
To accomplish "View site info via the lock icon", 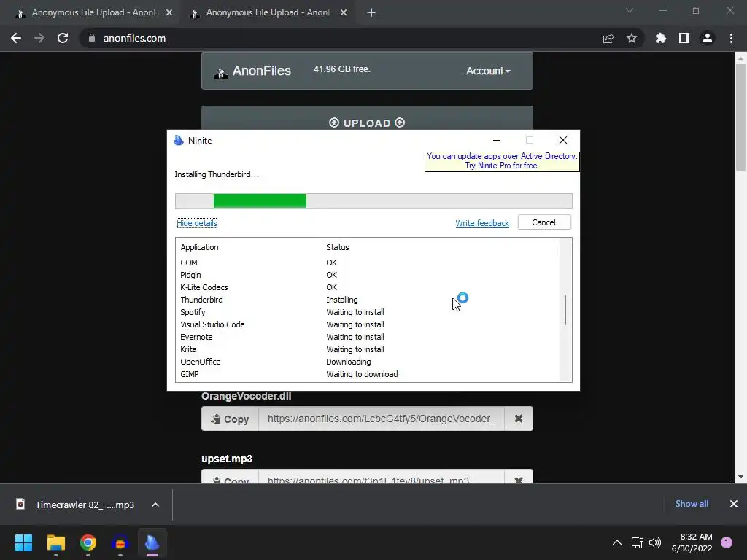I will [x=92, y=38].
